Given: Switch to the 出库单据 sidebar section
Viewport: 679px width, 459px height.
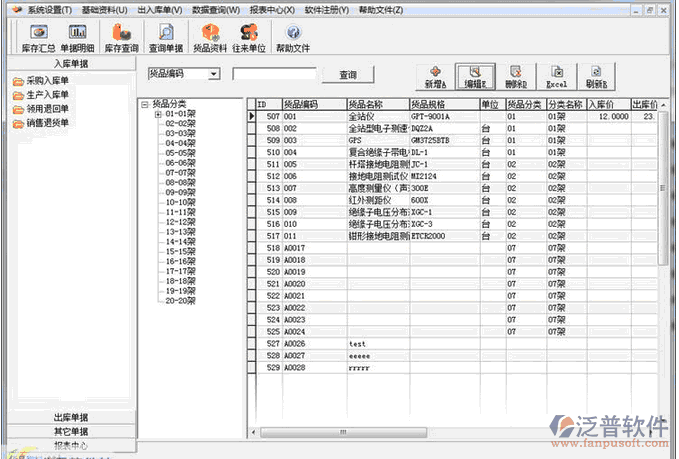Looking at the screenshot, I should [x=70, y=417].
